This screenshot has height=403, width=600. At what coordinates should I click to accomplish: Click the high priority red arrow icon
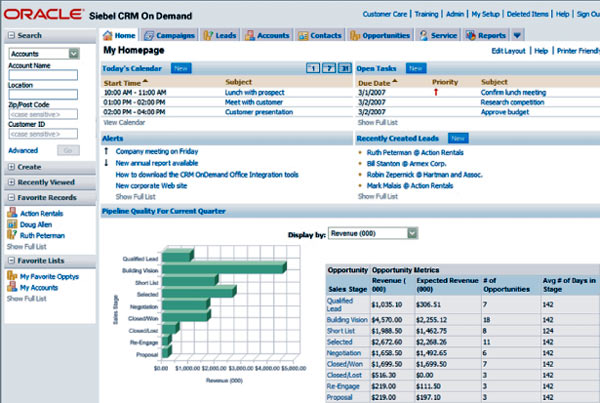pyautogui.click(x=435, y=92)
